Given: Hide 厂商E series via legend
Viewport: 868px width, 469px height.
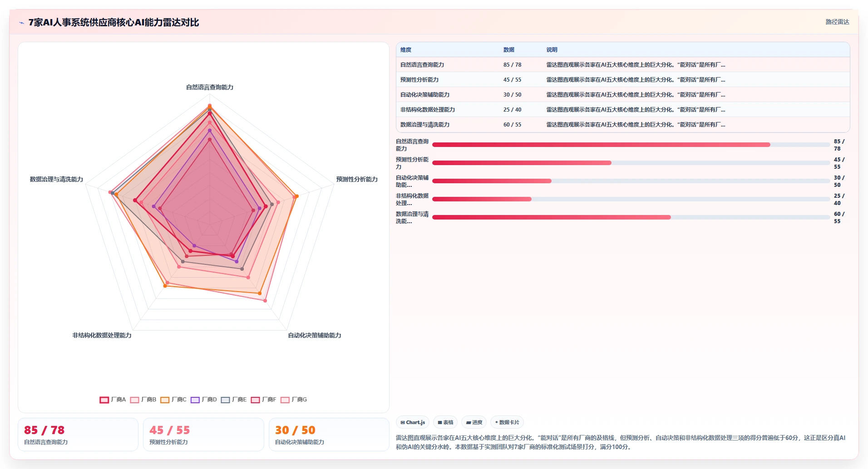Looking at the screenshot, I should [234, 400].
